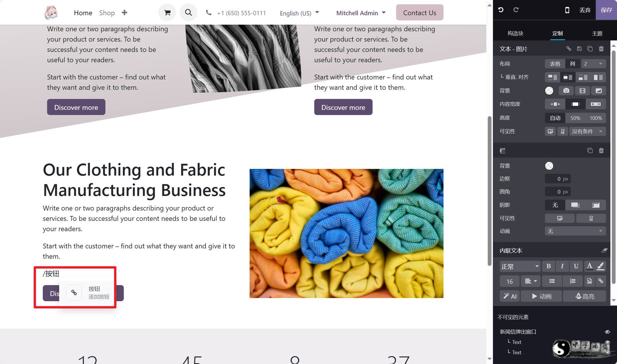Image resolution: width=617 pixels, height=364 pixels.
Task: Open the shopping cart icon
Action: pyautogui.click(x=167, y=13)
